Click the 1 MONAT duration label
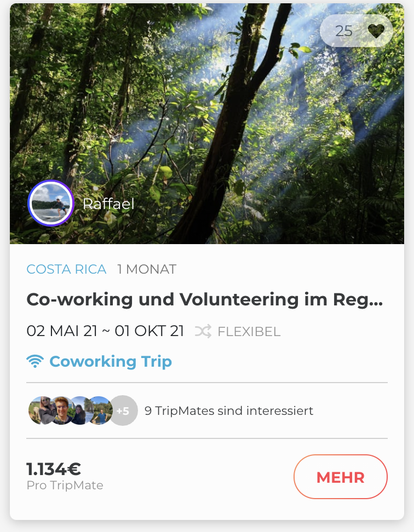Viewport: 414px width, 532px height. (147, 269)
